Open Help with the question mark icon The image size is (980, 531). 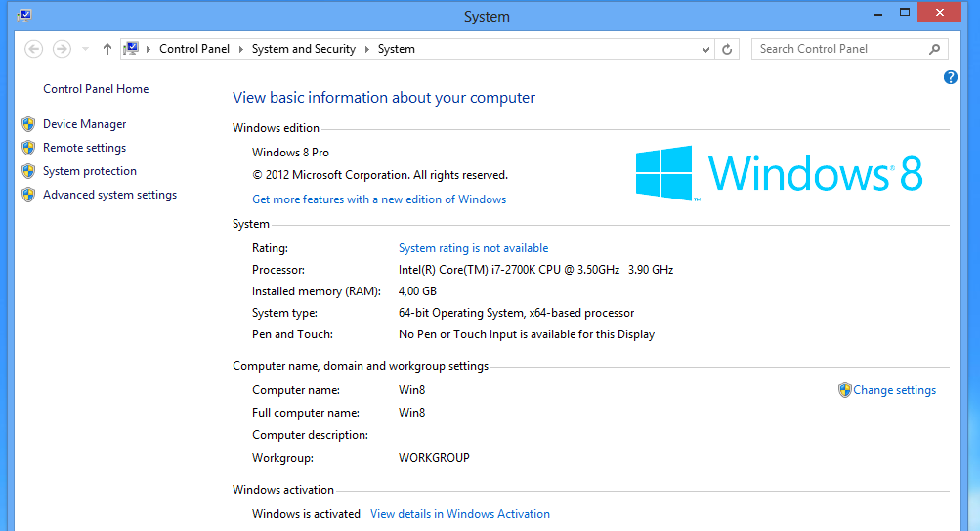click(x=950, y=77)
